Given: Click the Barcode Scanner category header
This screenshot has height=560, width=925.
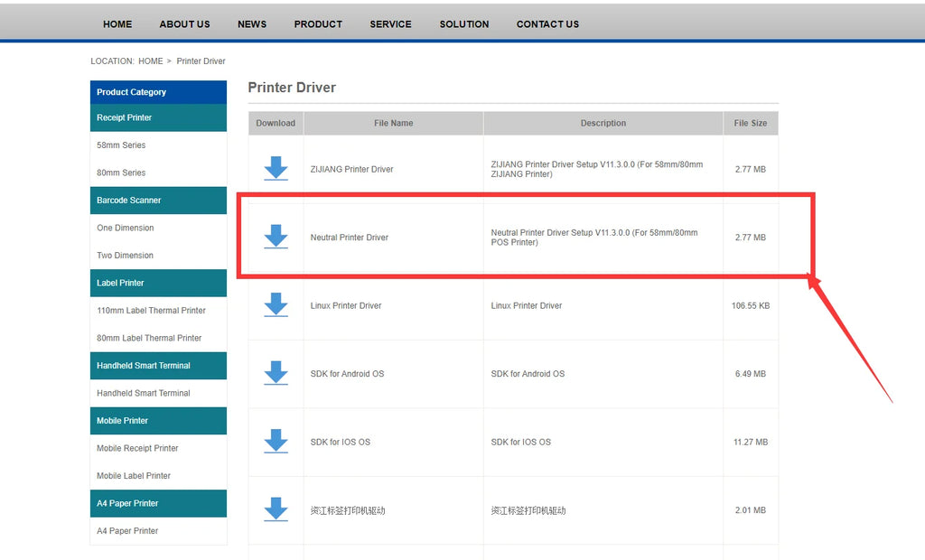Looking at the screenshot, I should (x=129, y=201).
